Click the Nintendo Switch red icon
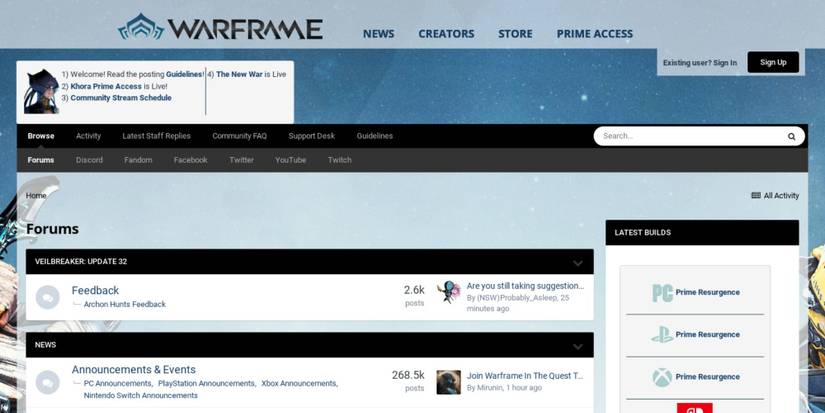 [695, 408]
